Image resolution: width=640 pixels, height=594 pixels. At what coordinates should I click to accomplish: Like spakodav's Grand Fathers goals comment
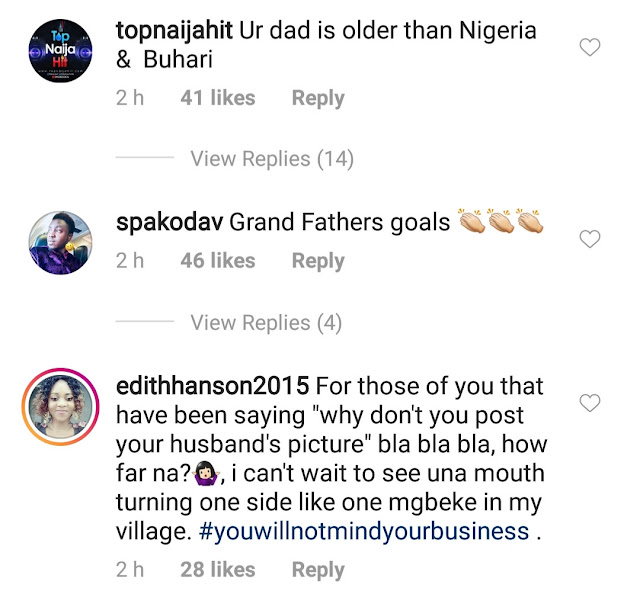pos(590,238)
